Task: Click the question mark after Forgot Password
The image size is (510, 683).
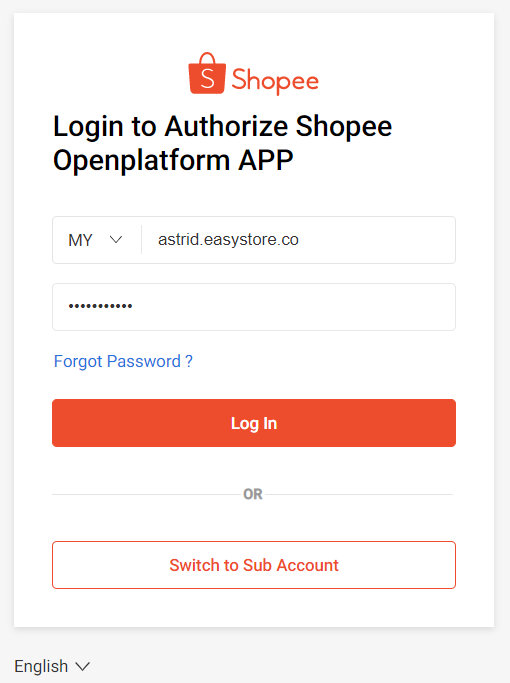Action: pyautogui.click(x=189, y=361)
